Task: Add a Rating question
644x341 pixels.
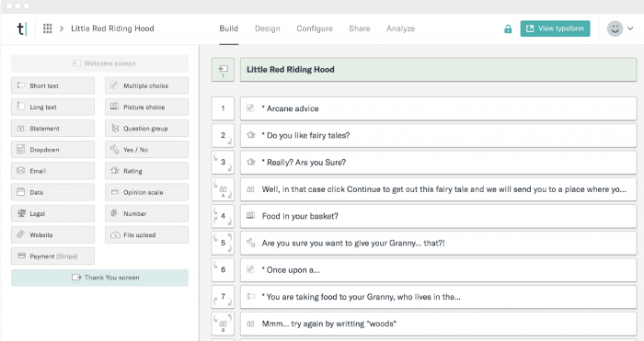Action: [x=146, y=171]
